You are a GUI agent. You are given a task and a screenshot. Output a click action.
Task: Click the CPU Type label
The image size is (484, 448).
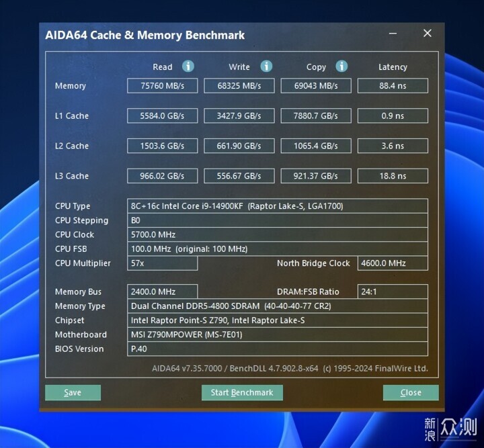(x=73, y=206)
